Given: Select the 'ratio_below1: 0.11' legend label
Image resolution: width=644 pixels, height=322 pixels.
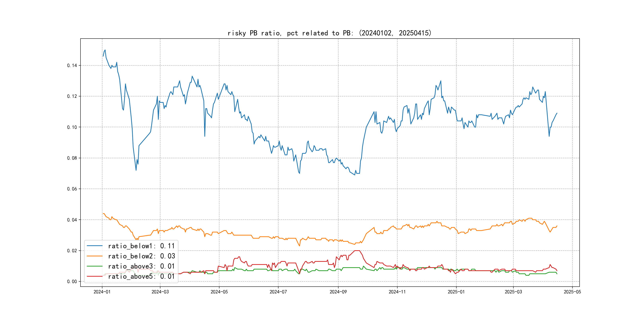Looking at the screenshot, I should click(141, 246).
